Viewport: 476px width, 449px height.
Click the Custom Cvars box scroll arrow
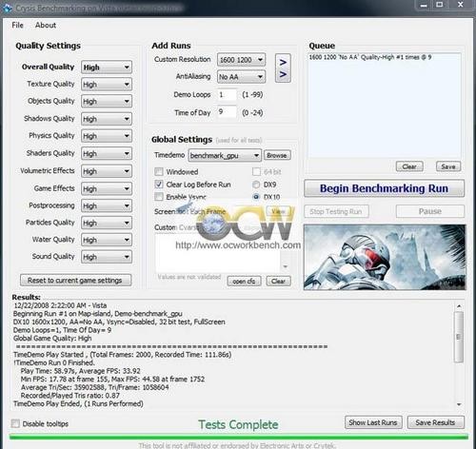pyautogui.click(x=286, y=266)
